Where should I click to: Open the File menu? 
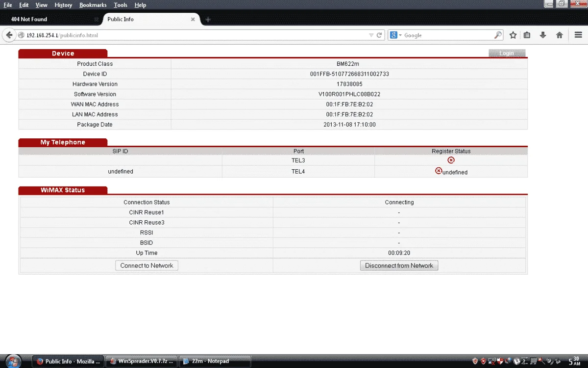coord(8,5)
